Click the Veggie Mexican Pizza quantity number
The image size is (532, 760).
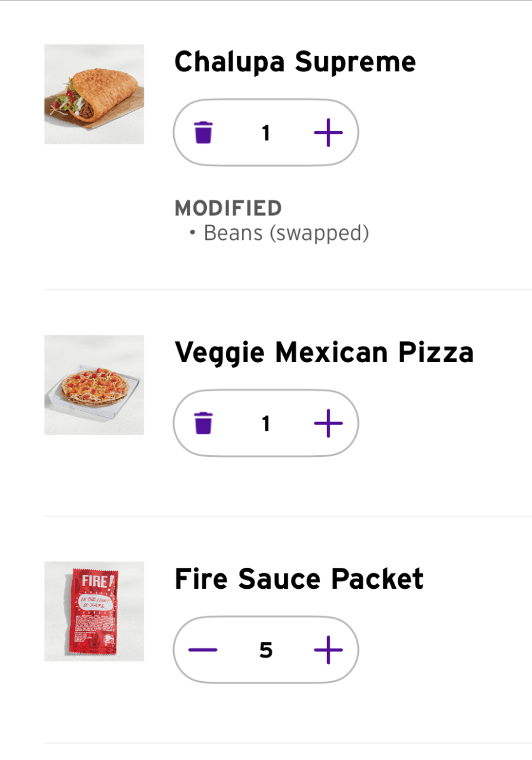tap(266, 423)
